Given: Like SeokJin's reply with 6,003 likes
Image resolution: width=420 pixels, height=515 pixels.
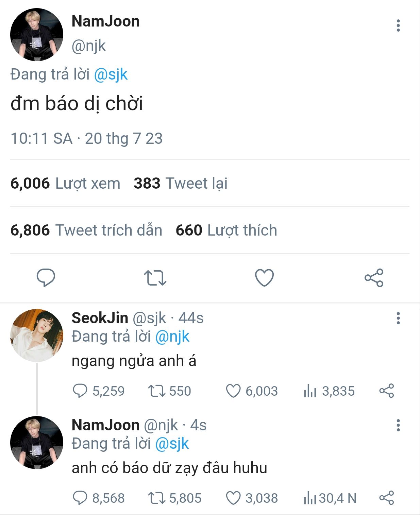Looking at the screenshot, I should pos(252,391).
